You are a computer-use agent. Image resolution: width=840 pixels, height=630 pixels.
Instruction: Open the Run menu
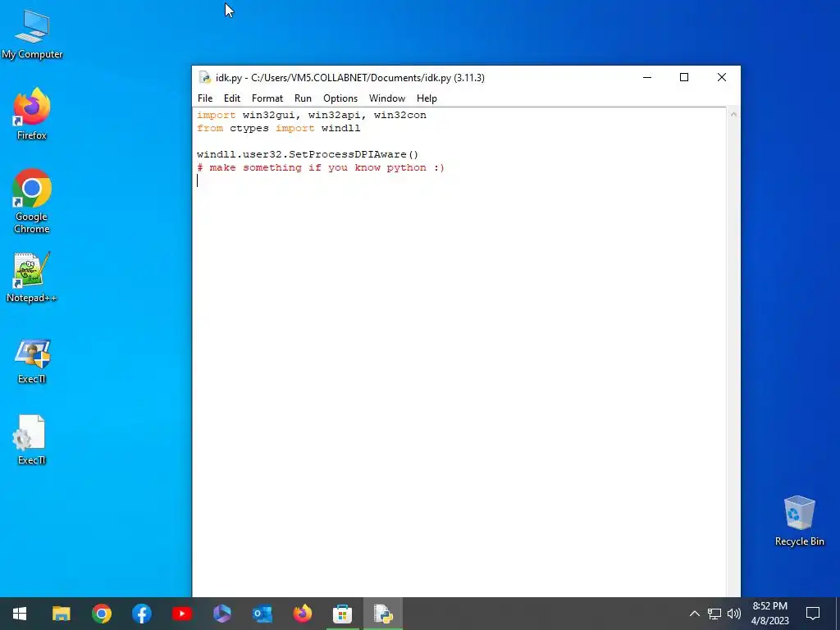tap(303, 98)
